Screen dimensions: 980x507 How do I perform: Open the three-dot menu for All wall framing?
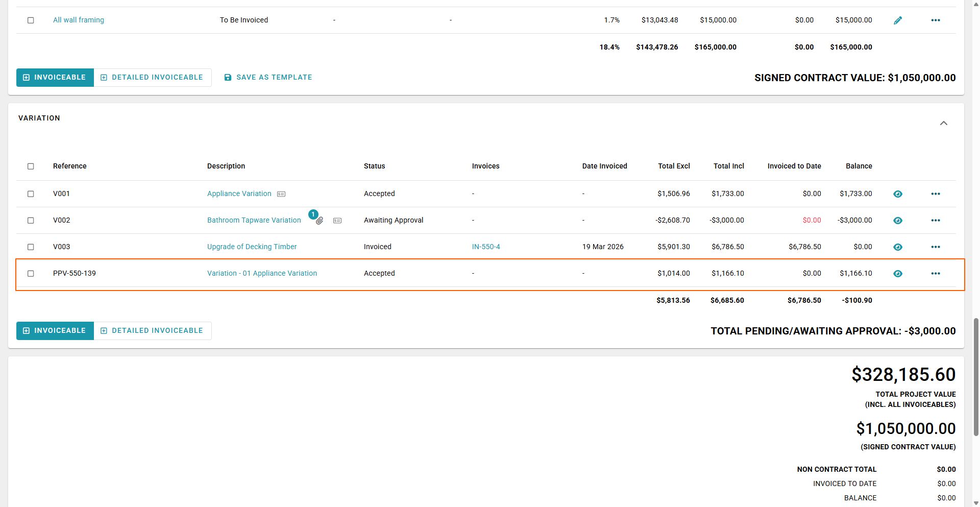click(x=935, y=20)
